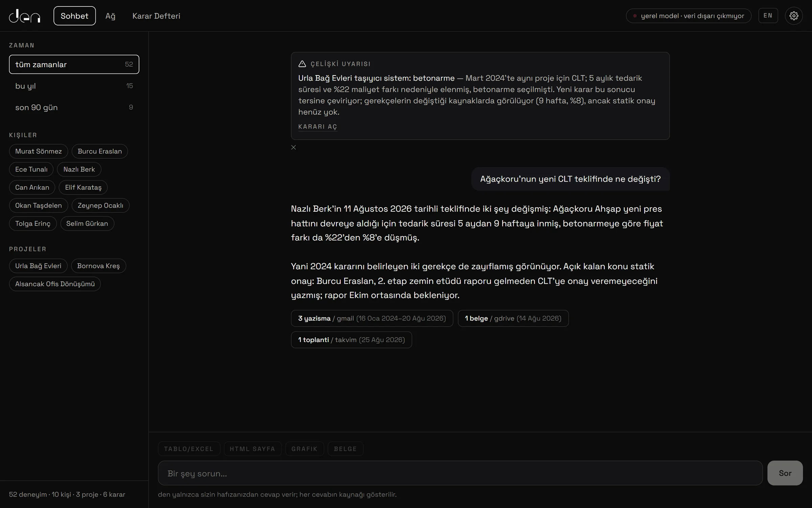The width and height of the screenshot is (812, 508).
Task: Select the Nazlı Berk chip
Action: tap(79, 169)
